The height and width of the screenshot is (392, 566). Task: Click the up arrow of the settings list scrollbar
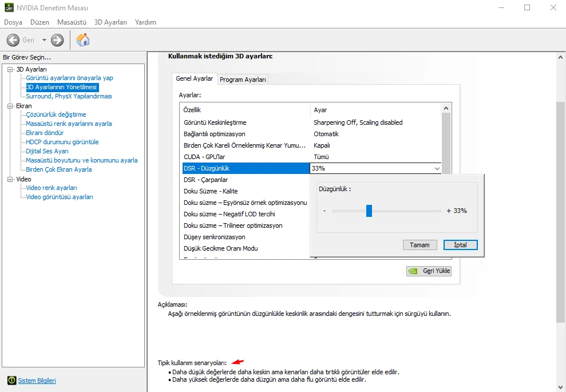tap(446, 107)
